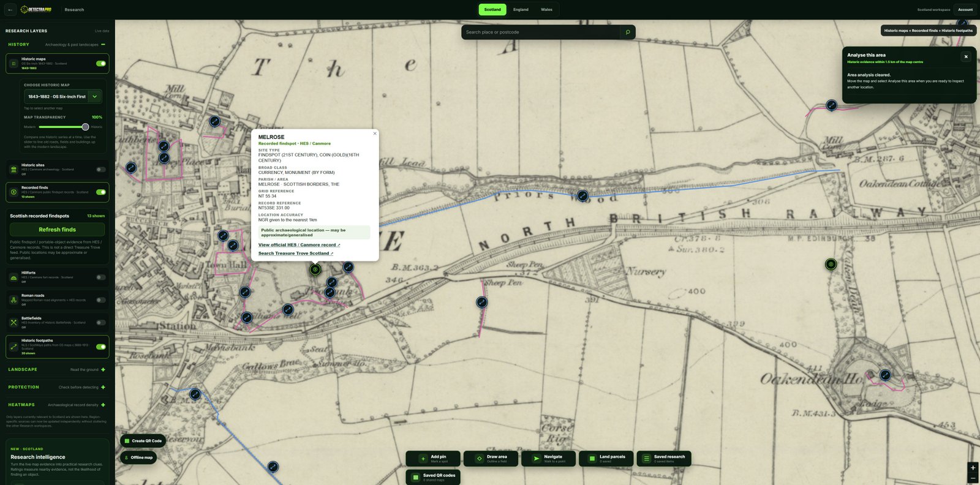Open Search Treasure Trove Scotland link
This screenshot has width=980, height=485.
point(296,254)
